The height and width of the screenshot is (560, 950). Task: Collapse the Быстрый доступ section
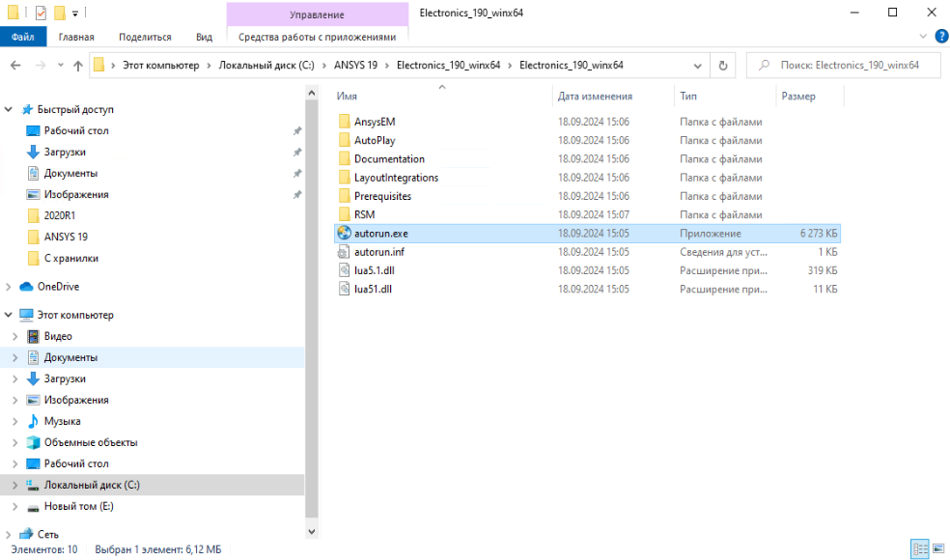9,110
